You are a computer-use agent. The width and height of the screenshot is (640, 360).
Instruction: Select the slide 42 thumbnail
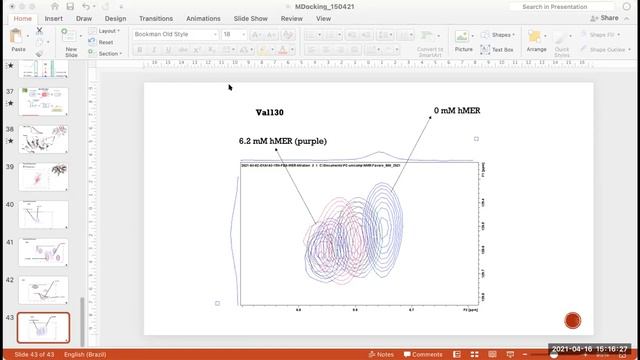[43, 290]
